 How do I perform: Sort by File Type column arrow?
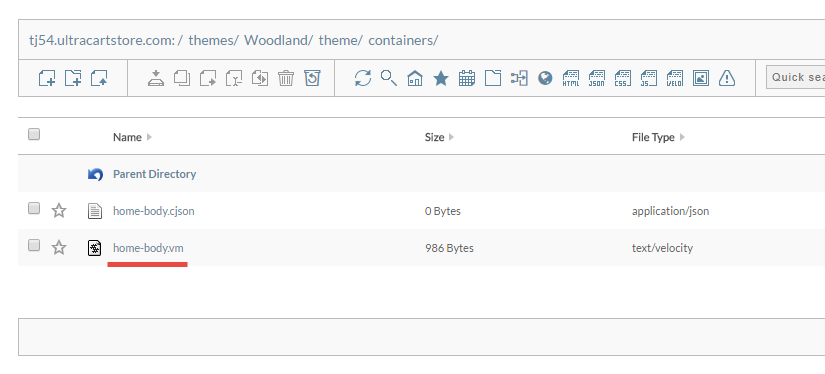(x=682, y=137)
